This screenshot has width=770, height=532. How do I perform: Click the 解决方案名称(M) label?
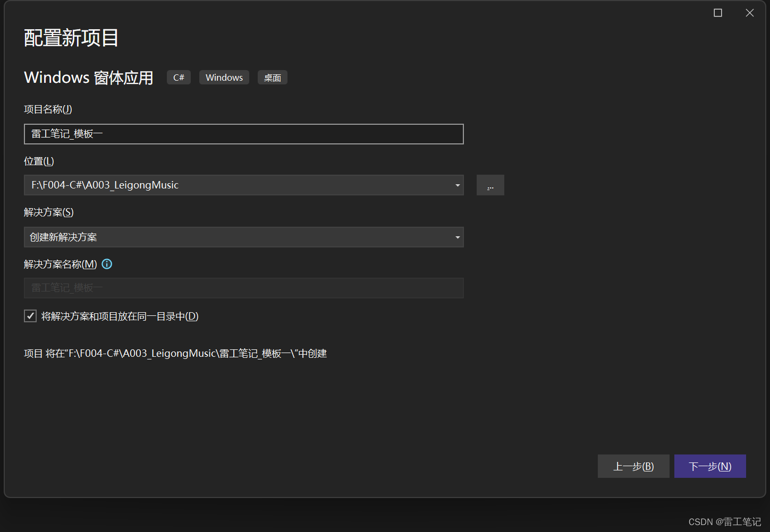[x=61, y=264]
